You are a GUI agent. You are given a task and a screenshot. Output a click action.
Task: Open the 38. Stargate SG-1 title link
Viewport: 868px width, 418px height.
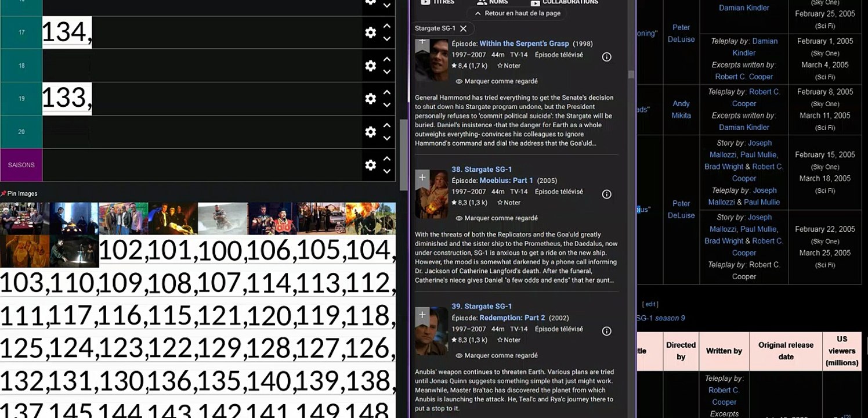(482, 170)
